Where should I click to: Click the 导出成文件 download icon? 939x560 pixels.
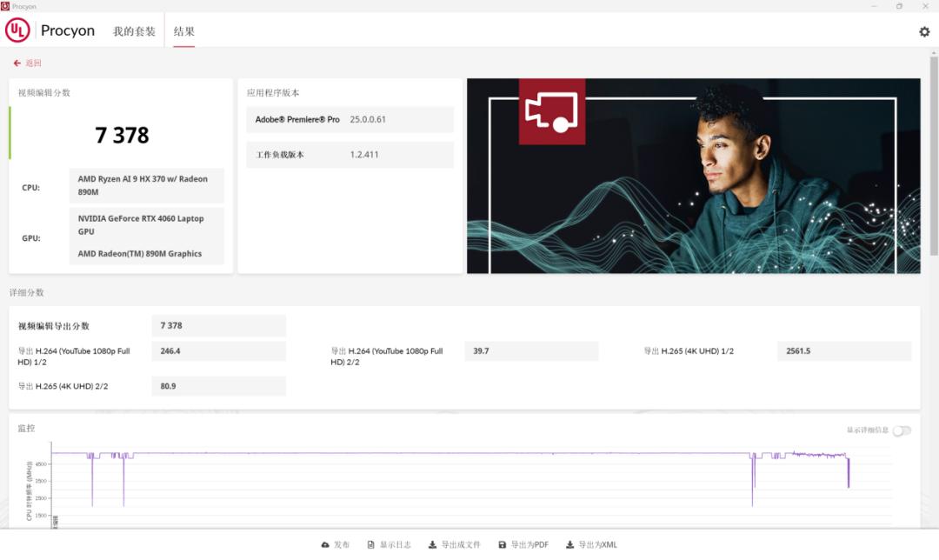point(432,544)
